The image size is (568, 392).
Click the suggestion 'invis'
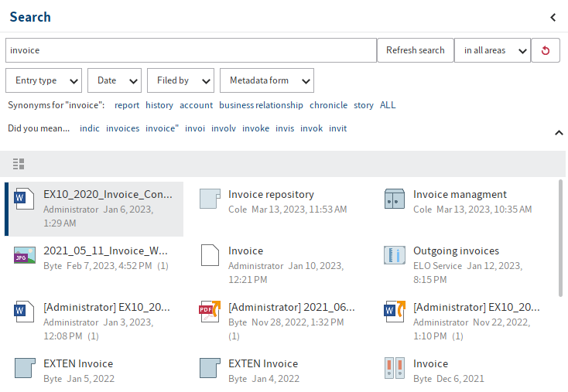tap(285, 128)
